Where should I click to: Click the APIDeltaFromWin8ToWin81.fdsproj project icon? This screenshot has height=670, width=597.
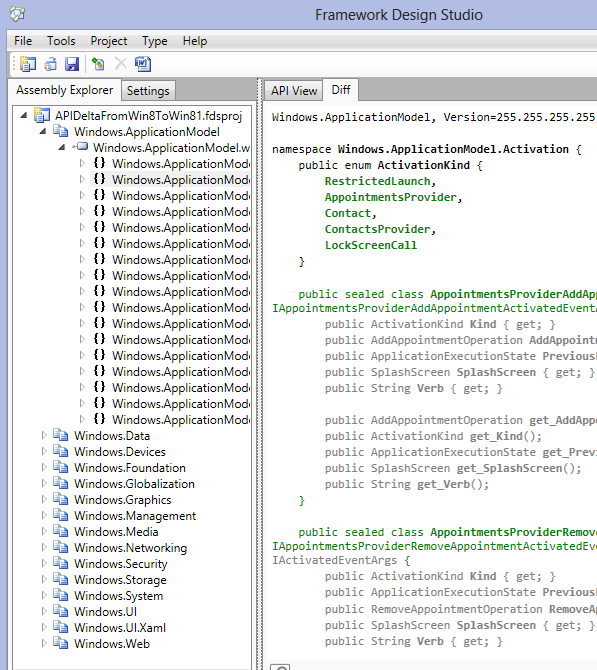coord(41,115)
